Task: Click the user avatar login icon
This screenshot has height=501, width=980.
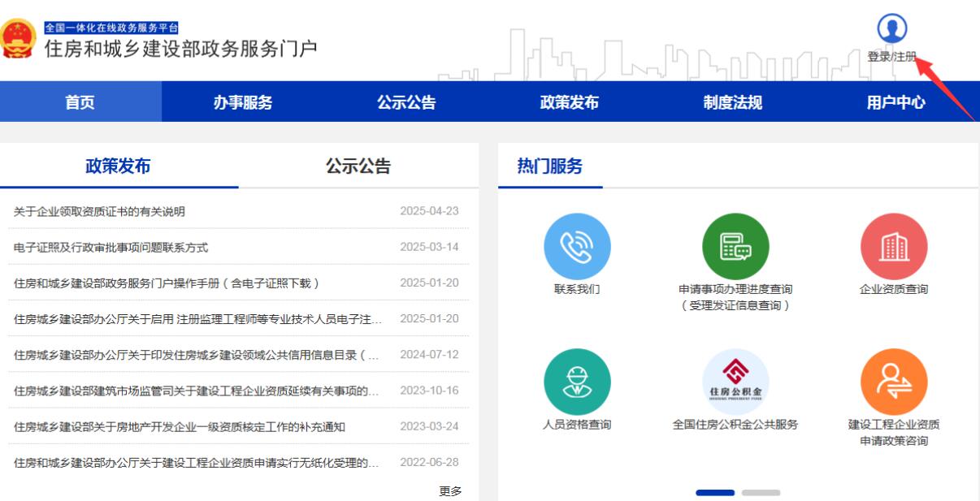Action: pos(891,29)
